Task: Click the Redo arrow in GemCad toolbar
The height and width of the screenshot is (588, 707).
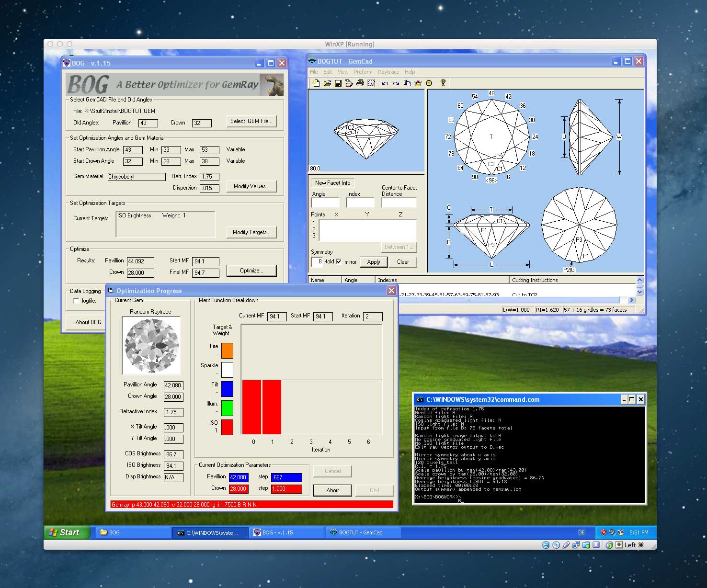Action: [x=396, y=83]
